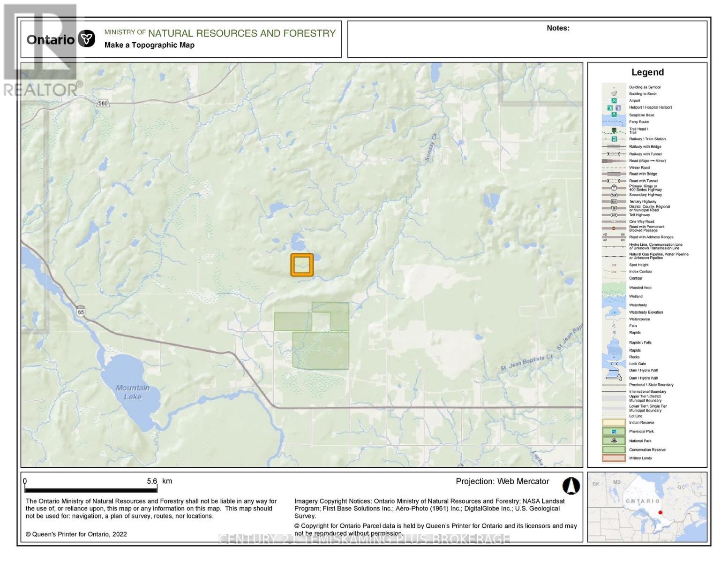Select the orange highlighted property parcel
The width and height of the screenshot is (728, 563).
[301, 265]
